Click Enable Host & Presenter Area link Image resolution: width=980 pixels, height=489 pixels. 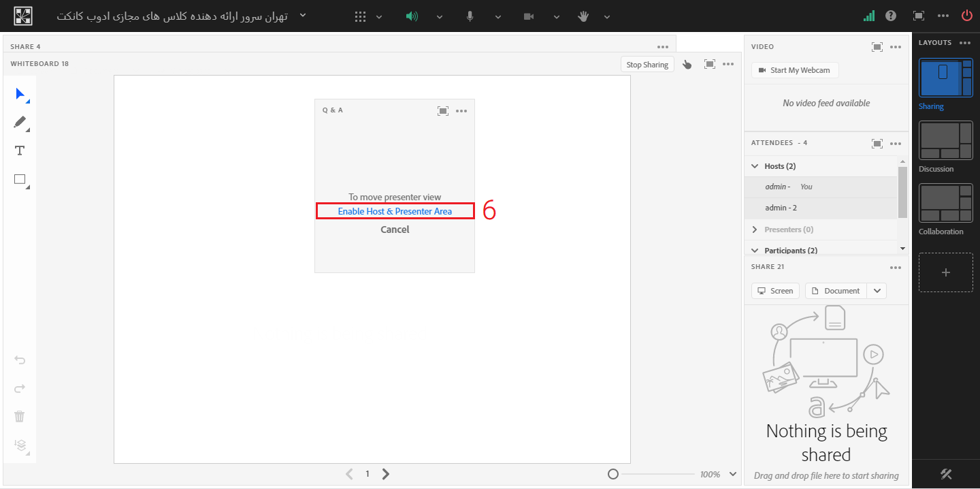tap(395, 211)
